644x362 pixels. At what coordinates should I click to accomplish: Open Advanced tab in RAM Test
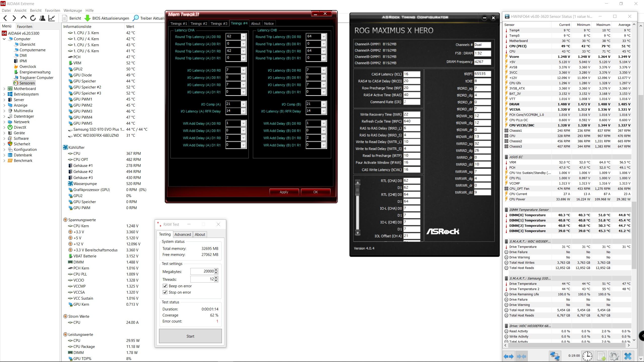coord(183,235)
